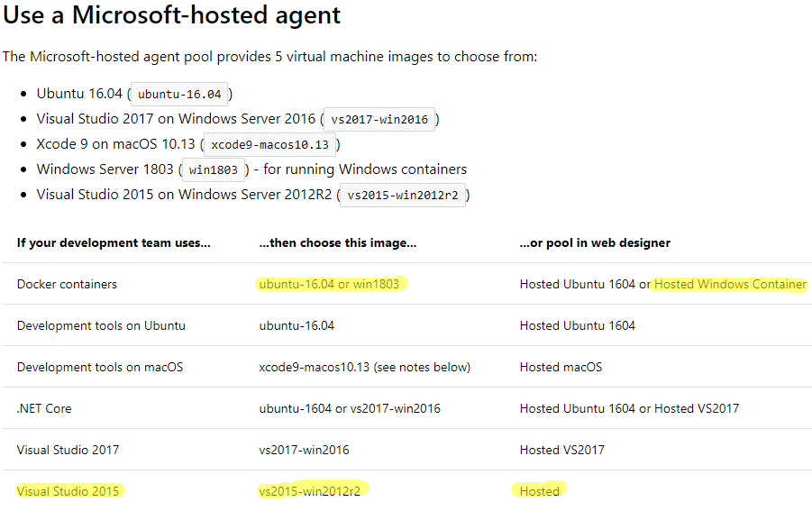Click the ubuntu-16.04 code label in bullet list
Image resolution: width=812 pixels, height=511 pixels.
[179, 94]
